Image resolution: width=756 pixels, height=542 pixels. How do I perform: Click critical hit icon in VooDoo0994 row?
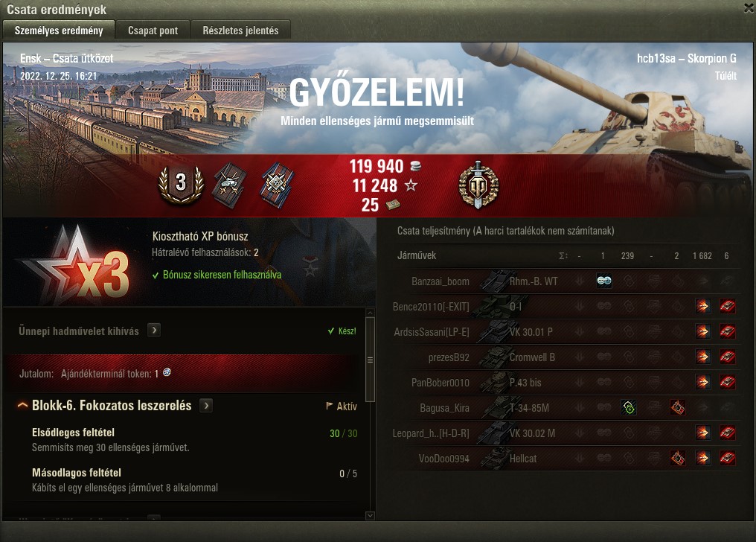pyautogui.click(x=678, y=458)
